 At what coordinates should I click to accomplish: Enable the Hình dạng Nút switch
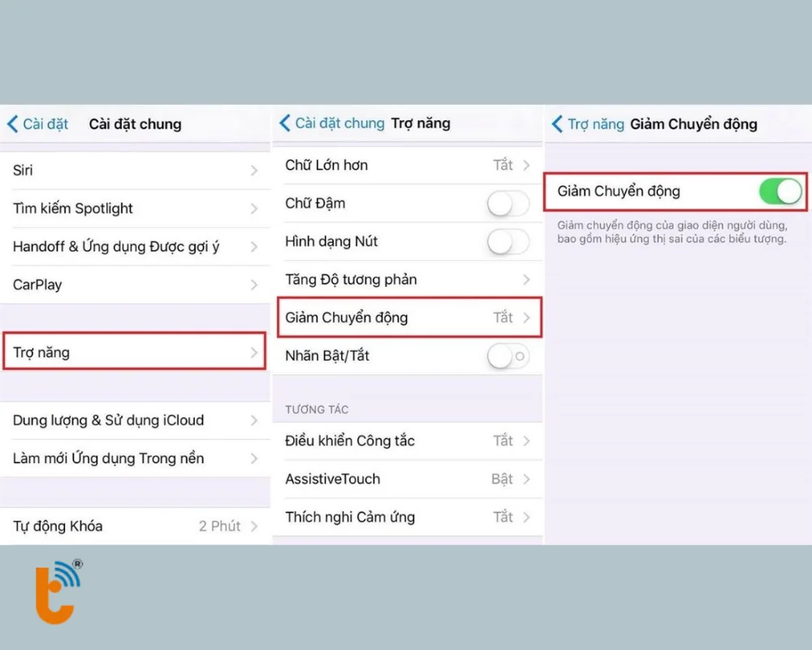point(508,242)
